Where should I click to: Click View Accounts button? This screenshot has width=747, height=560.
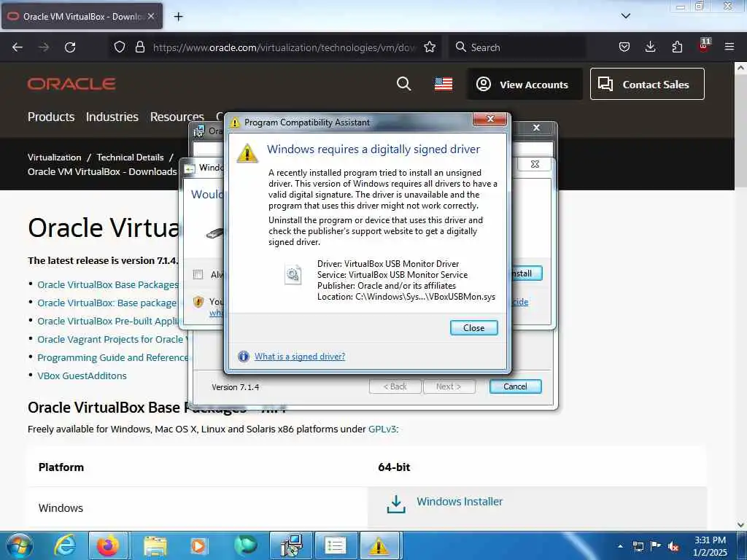pos(524,85)
